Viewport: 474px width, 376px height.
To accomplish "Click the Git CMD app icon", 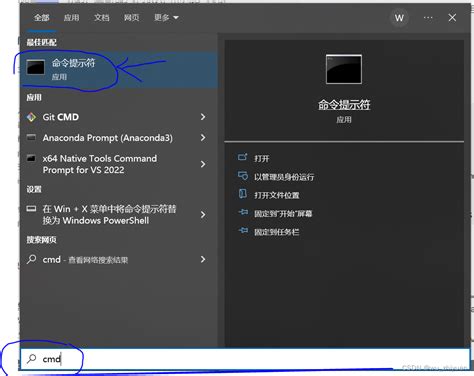I will point(31,117).
